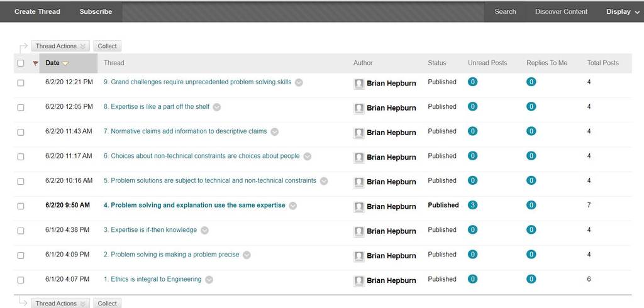Open the top Thread Actions dropdown
This screenshot has width=644, height=308.
tap(60, 46)
